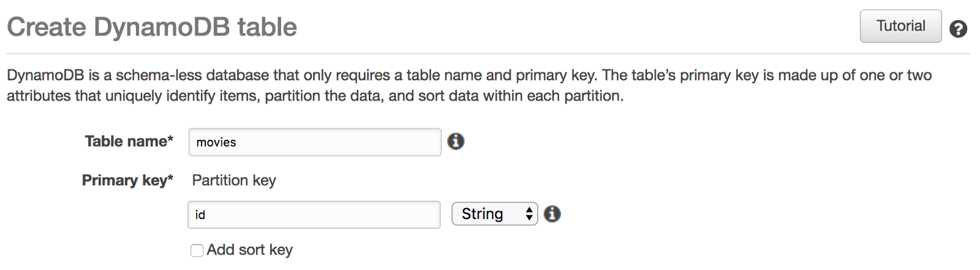980x270 pixels.
Task: Open the String data type dropdown
Action: (494, 214)
